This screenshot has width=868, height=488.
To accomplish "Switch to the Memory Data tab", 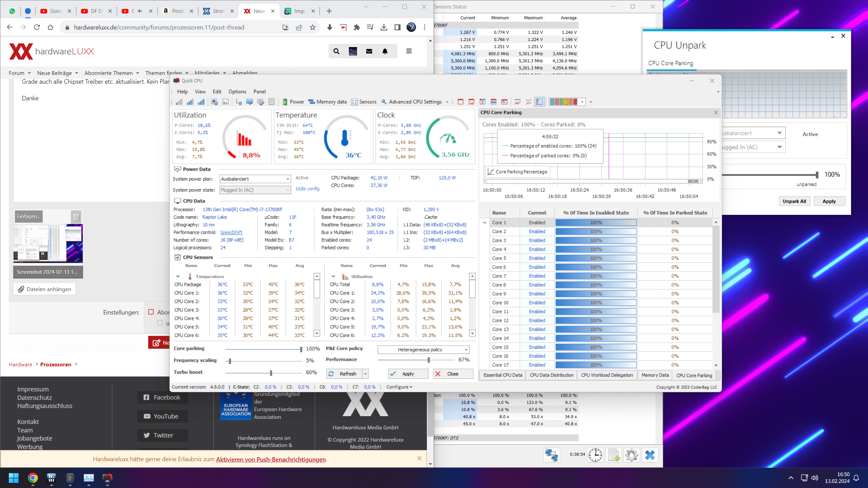I will click(x=655, y=375).
